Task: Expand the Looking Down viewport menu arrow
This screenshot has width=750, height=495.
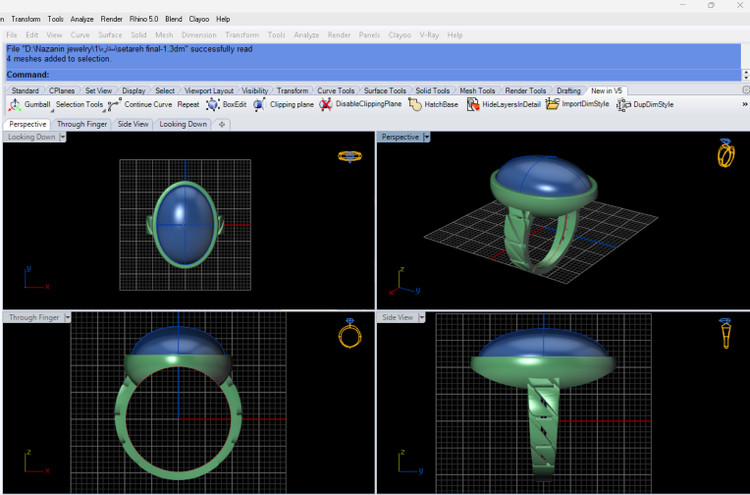Action: coord(61,137)
